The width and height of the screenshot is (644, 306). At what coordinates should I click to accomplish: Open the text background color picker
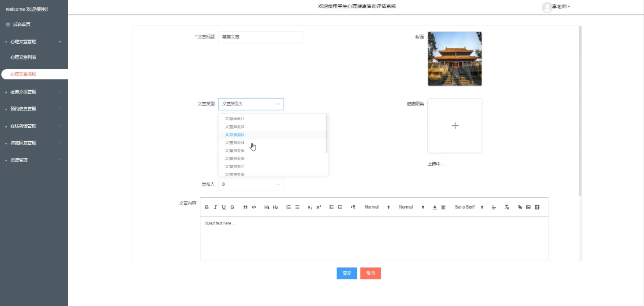pyautogui.click(x=443, y=207)
